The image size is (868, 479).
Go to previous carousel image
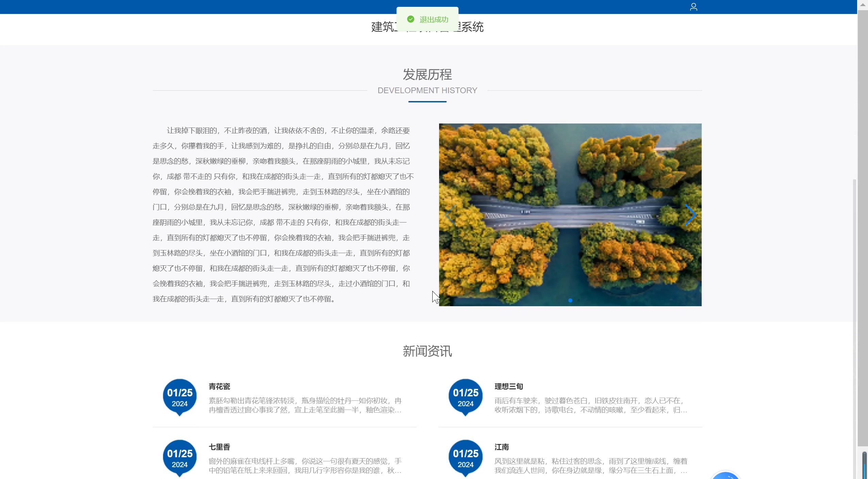click(451, 215)
